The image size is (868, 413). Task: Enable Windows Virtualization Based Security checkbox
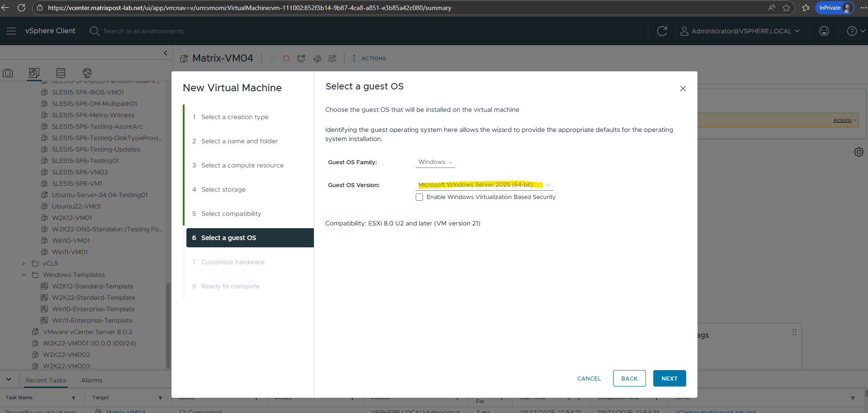point(419,197)
